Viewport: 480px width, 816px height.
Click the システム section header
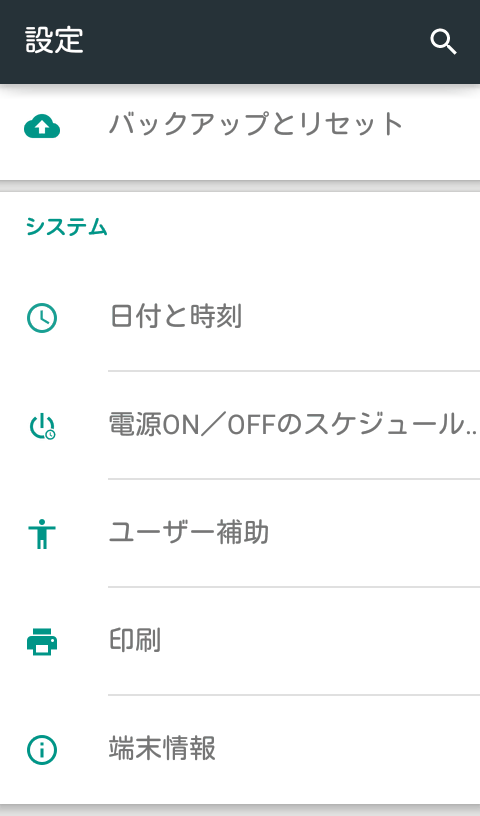pos(67,227)
